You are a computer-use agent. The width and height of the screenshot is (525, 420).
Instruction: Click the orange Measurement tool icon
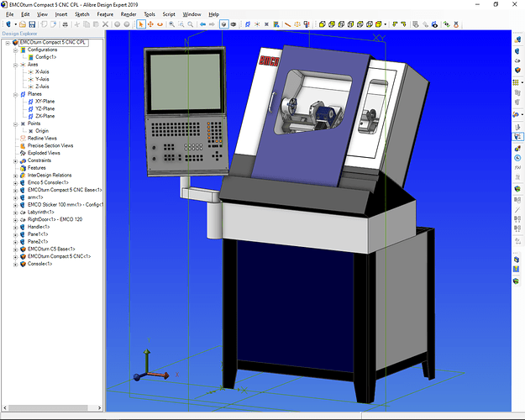pos(287,24)
